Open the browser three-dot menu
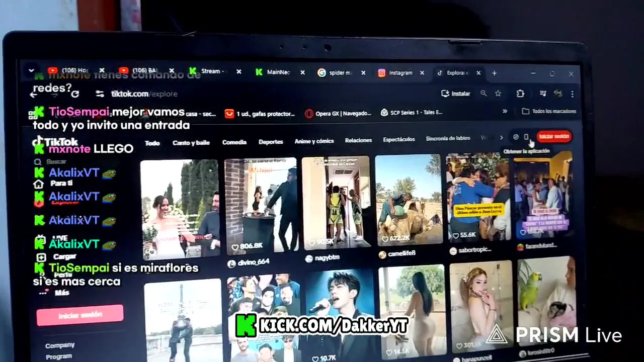 pos(572,94)
